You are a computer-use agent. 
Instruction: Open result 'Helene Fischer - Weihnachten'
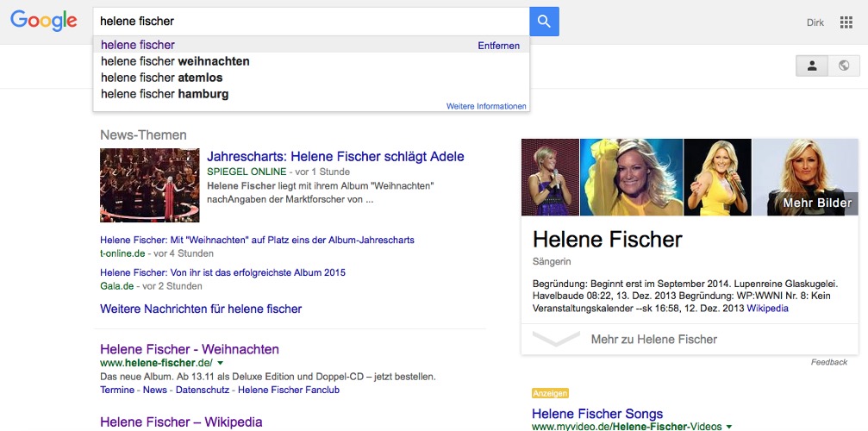click(190, 349)
